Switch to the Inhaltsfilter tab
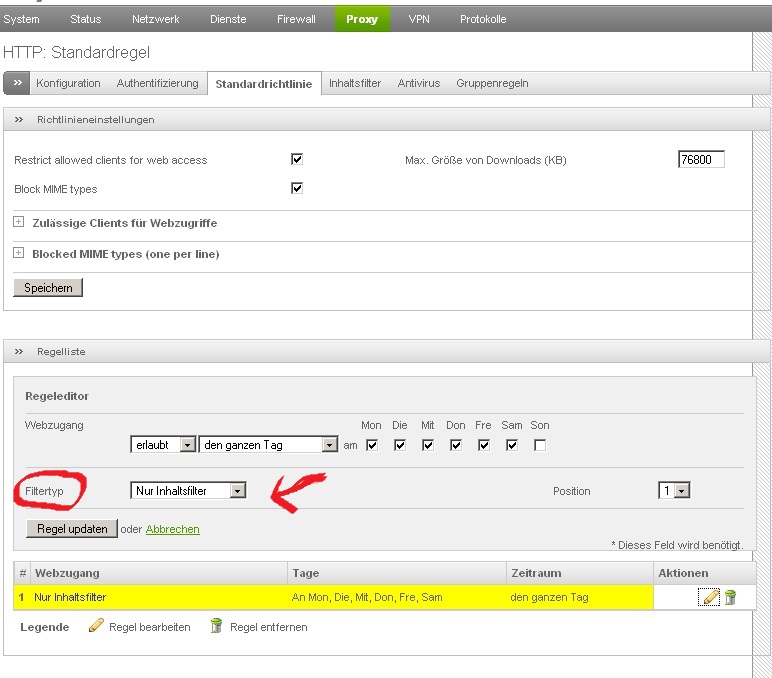This screenshot has width=772, height=678. 355,83
